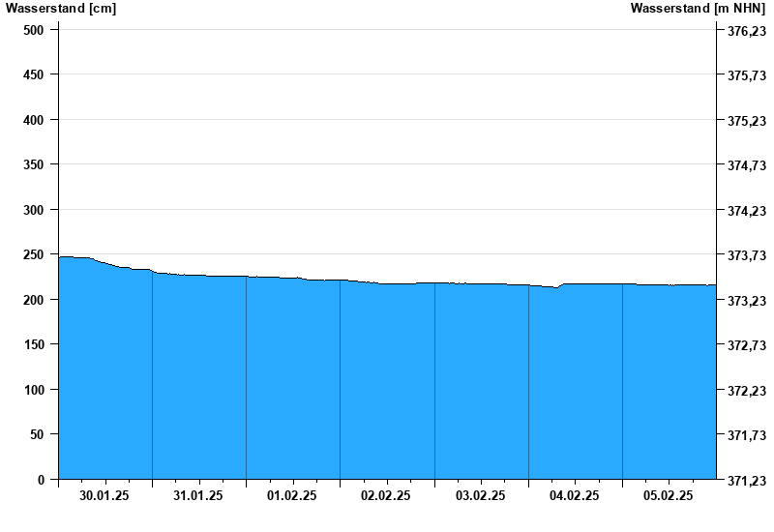Pick the 04.02.25 date label

coord(574,495)
